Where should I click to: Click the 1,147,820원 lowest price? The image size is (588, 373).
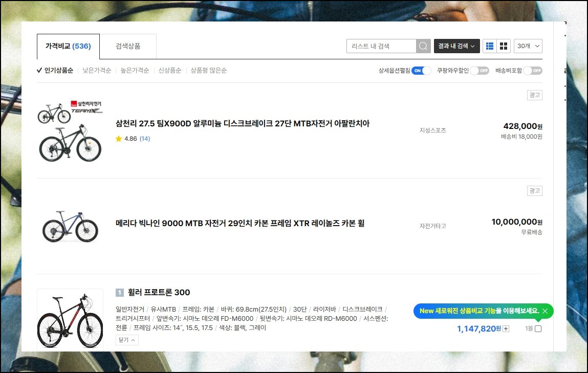479,329
